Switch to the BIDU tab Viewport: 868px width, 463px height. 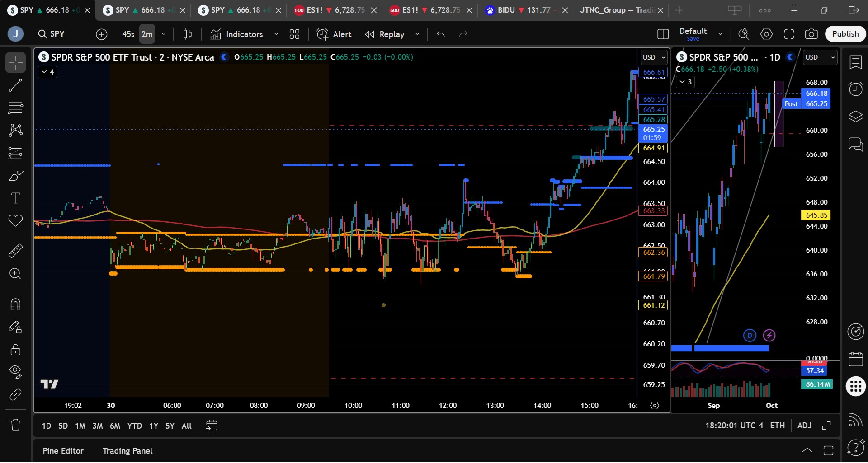(x=526, y=10)
